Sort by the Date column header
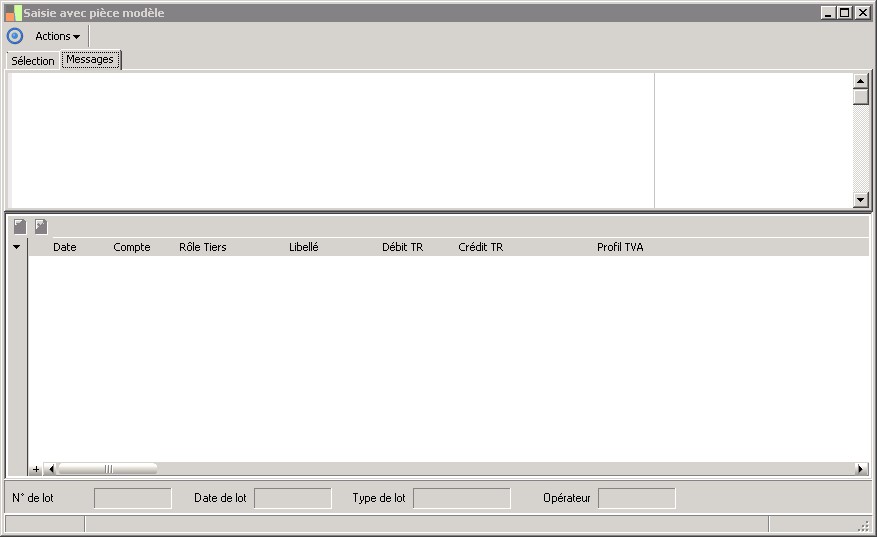This screenshot has width=877, height=537. pyautogui.click(x=65, y=247)
